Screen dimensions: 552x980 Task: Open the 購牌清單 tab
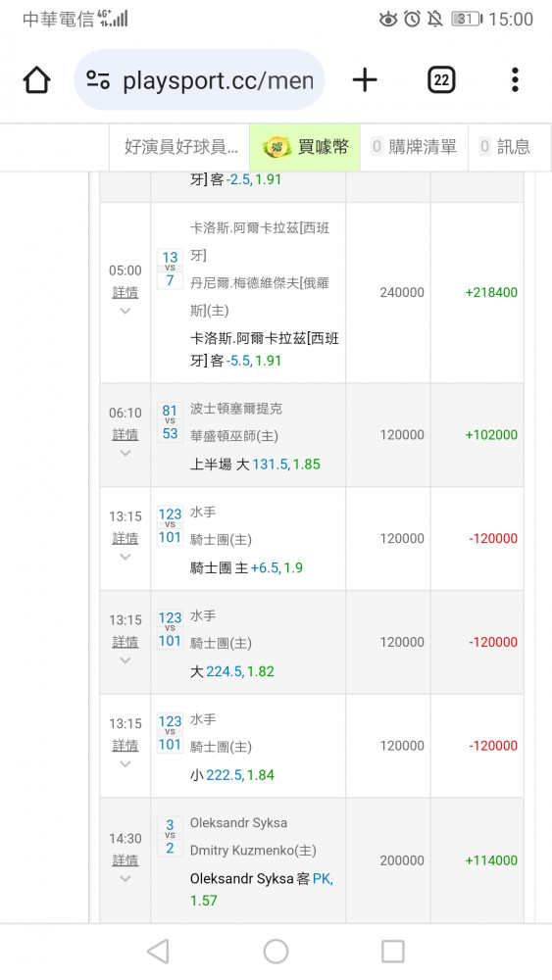pyautogui.click(x=414, y=147)
